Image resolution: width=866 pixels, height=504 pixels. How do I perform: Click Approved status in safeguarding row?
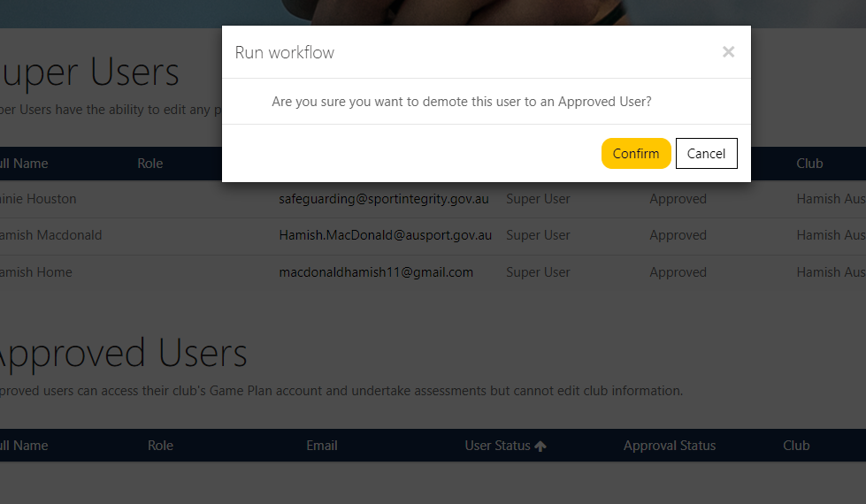click(x=678, y=199)
